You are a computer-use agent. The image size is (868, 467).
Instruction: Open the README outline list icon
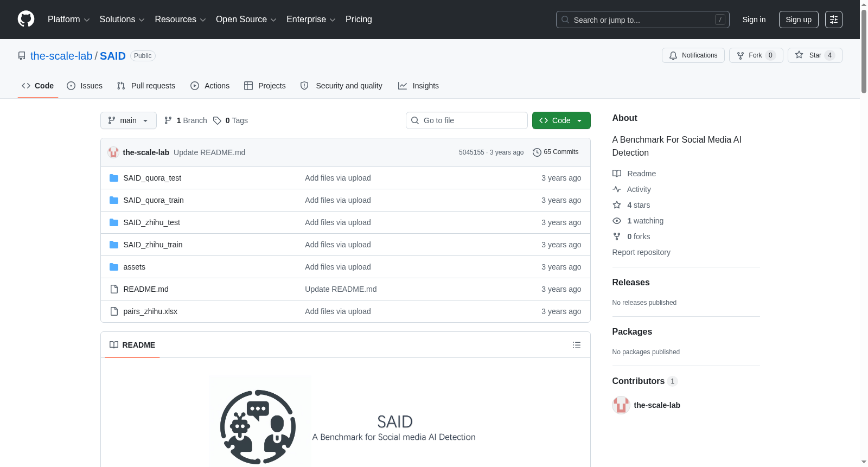click(x=577, y=345)
